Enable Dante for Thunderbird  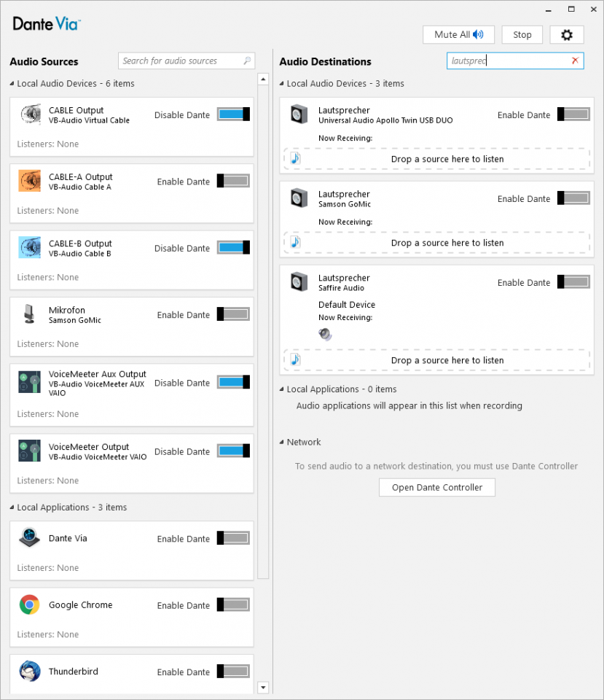pos(233,671)
